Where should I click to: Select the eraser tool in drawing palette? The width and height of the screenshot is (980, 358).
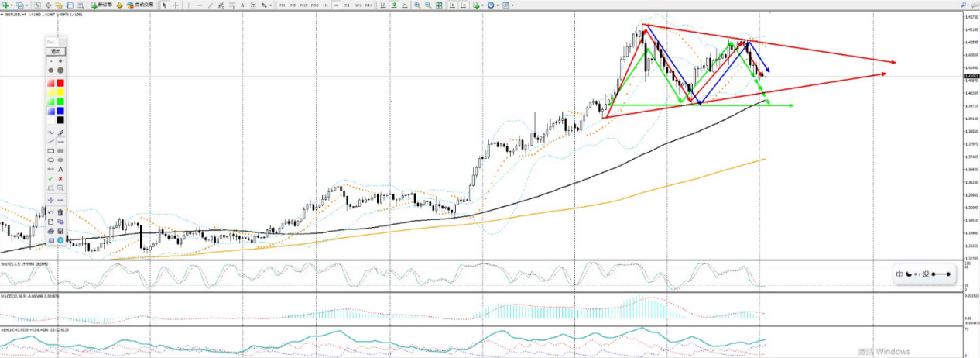coord(60,133)
